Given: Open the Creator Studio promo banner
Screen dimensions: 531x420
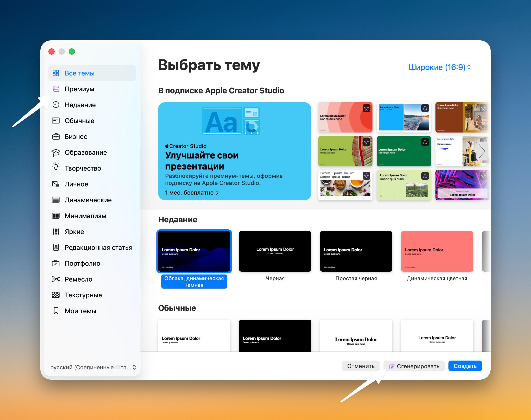Looking at the screenshot, I should [x=235, y=151].
